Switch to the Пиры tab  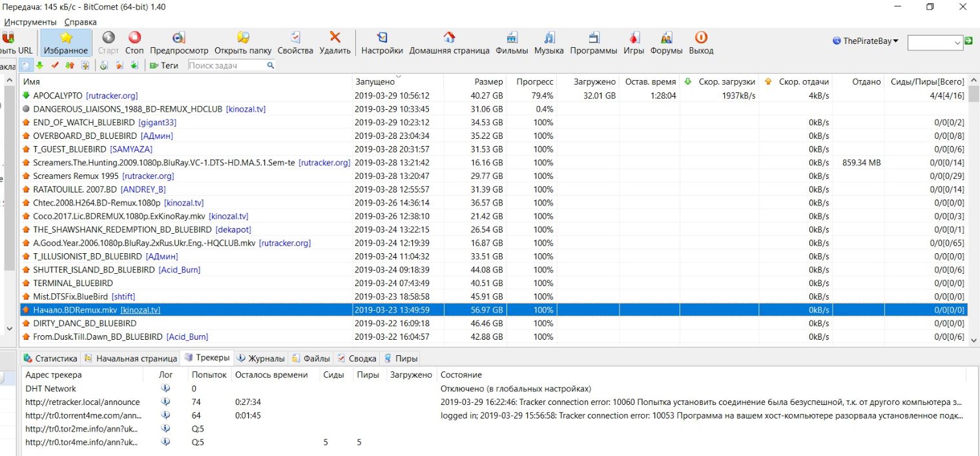(x=401, y=358)
